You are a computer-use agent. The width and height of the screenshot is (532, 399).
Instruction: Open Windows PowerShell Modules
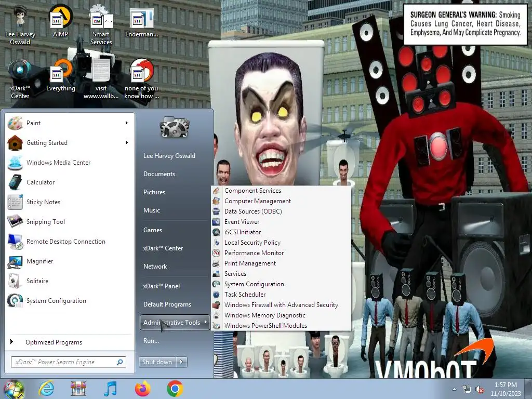[281, 326]
